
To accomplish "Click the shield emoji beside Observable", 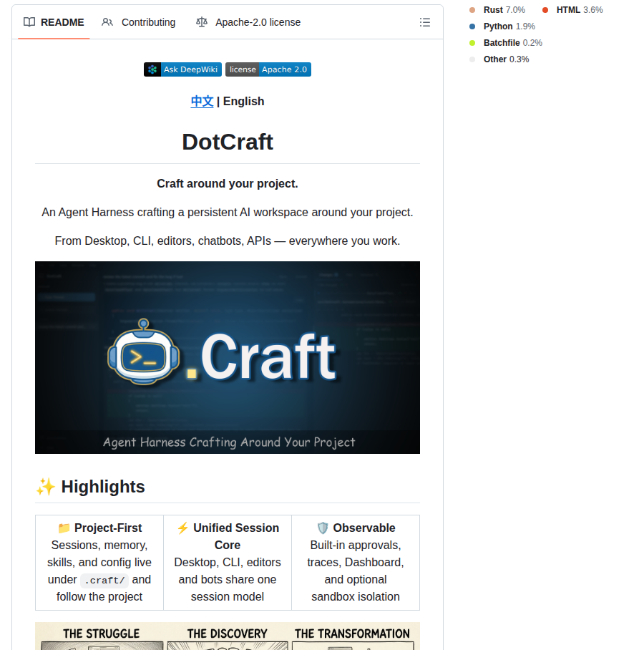I will (x=323, y=528).
